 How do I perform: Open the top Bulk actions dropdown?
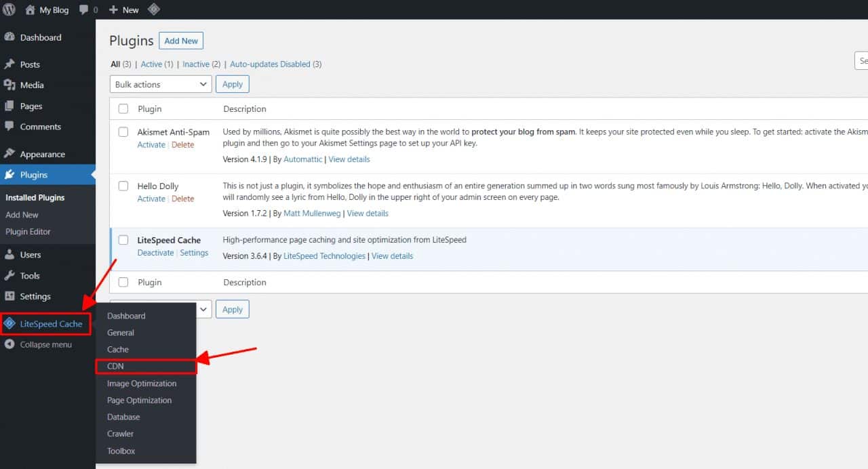click(161, 84)
